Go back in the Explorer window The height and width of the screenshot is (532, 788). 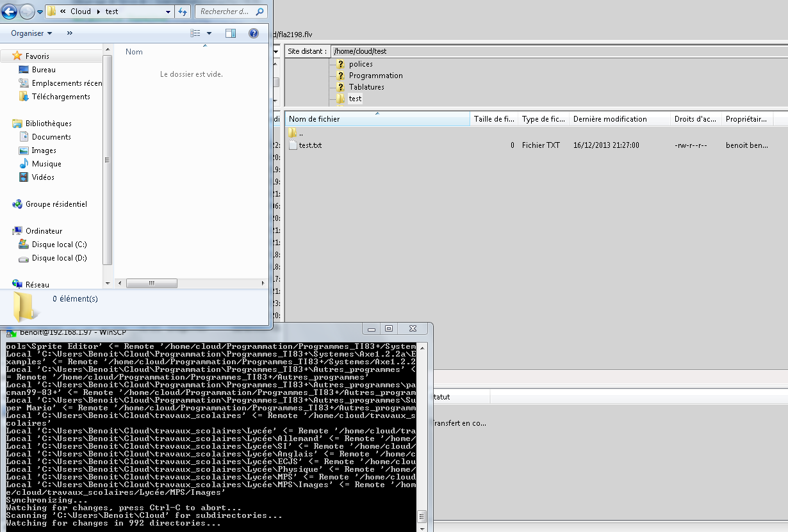pyautogui.click(x=9, y=12)
